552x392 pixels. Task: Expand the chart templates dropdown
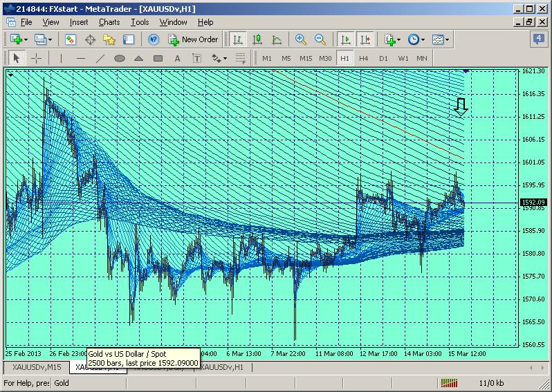441,39
